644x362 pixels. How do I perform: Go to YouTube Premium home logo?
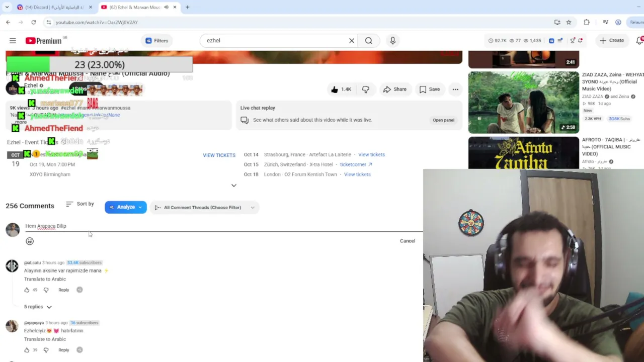(x=43, y=41)
